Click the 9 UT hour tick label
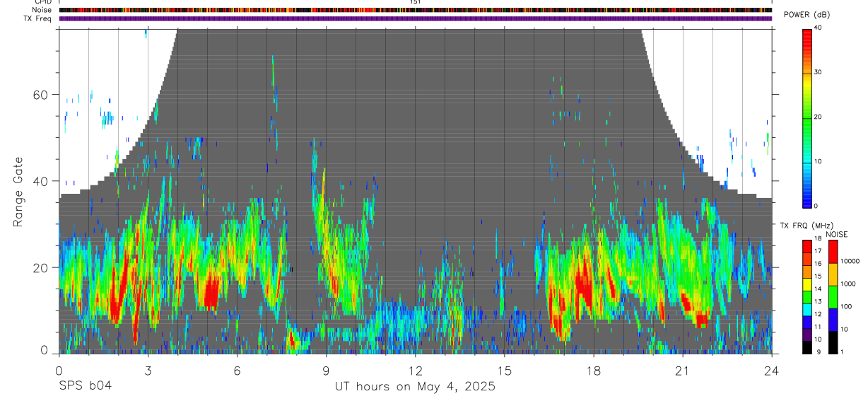This screenshot has width=868, height=401. 326,371
